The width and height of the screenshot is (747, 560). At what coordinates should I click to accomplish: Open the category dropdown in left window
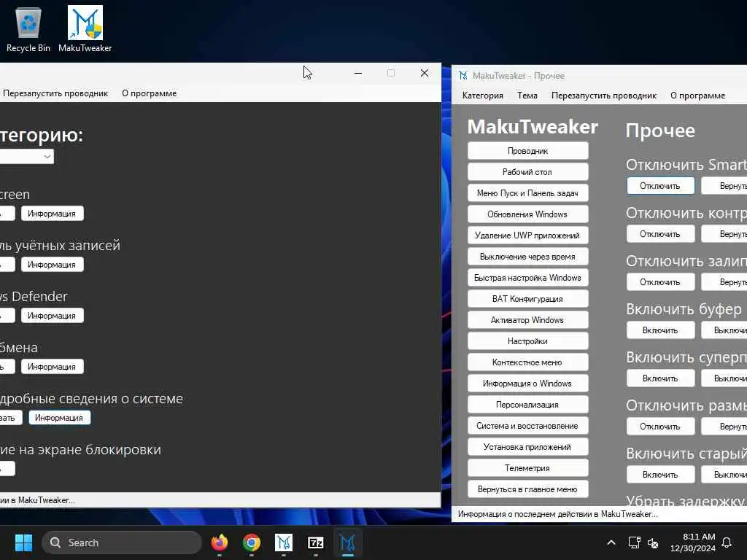26,156
